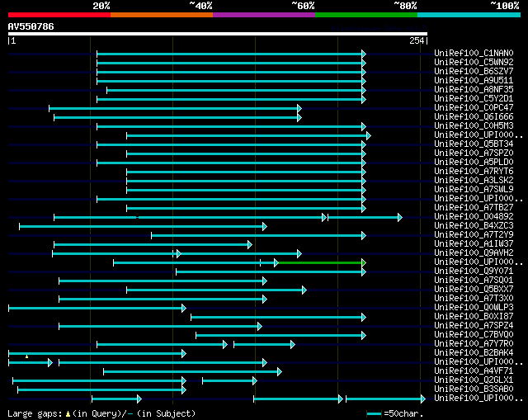Select the UniRef100_Q9AVH2 label

474,253
